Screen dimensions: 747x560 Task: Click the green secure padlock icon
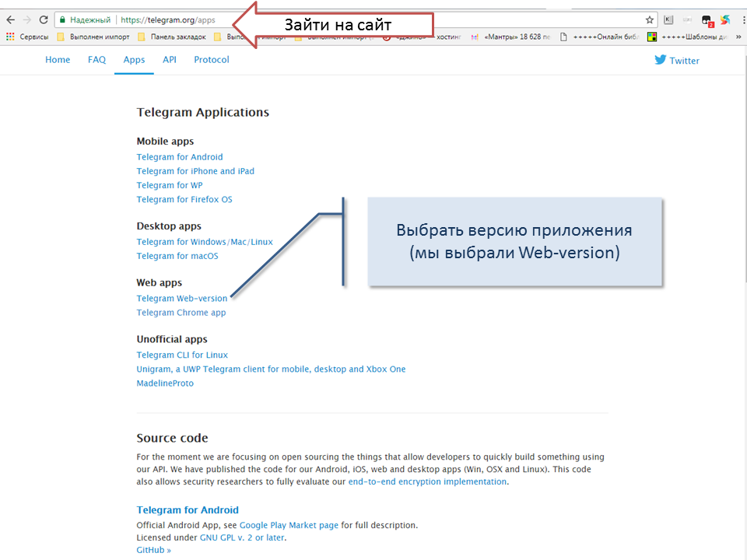coord(63,19)
